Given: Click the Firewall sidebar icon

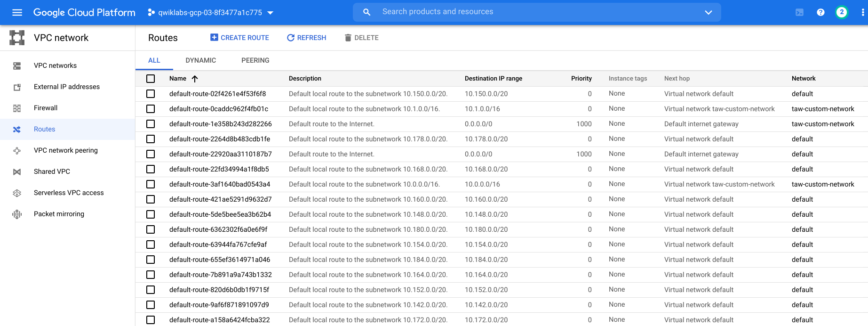Looking at the screenshot, I should 17,108.
